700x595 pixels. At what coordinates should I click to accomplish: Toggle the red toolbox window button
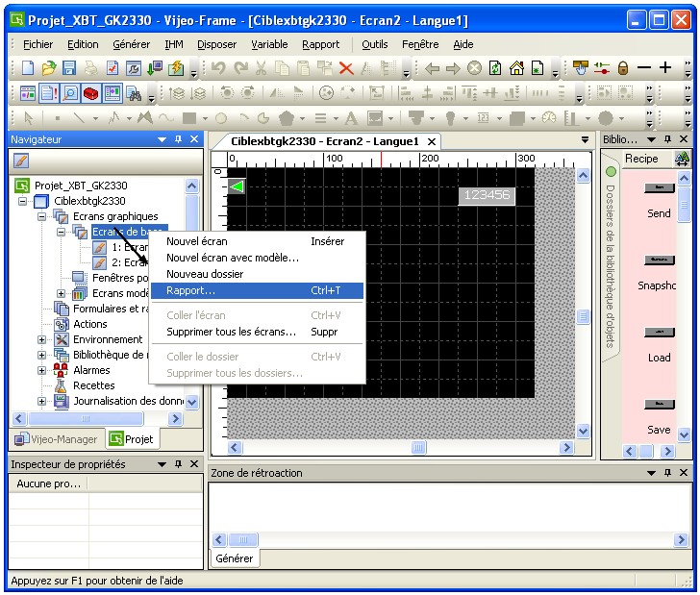90,93
